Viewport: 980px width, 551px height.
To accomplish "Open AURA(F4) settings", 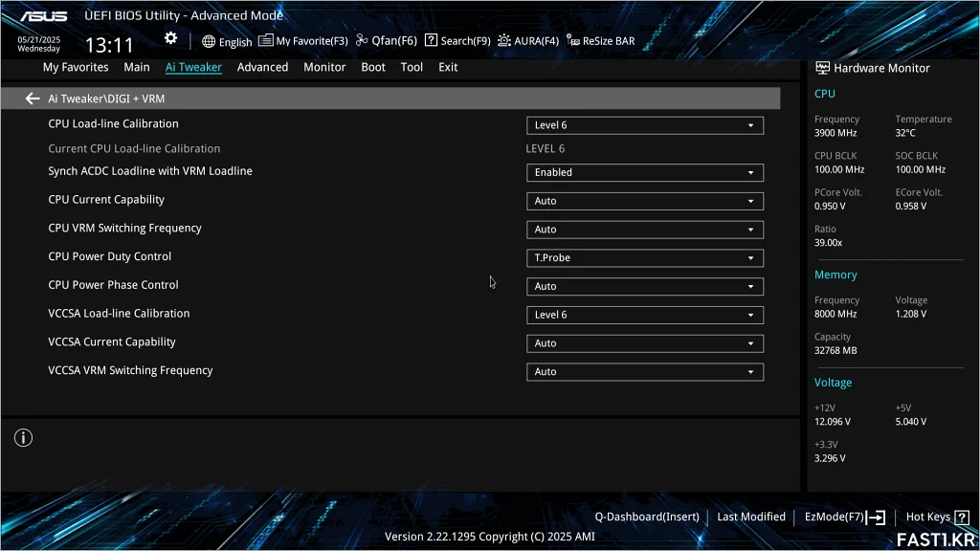I will [528, 41].
